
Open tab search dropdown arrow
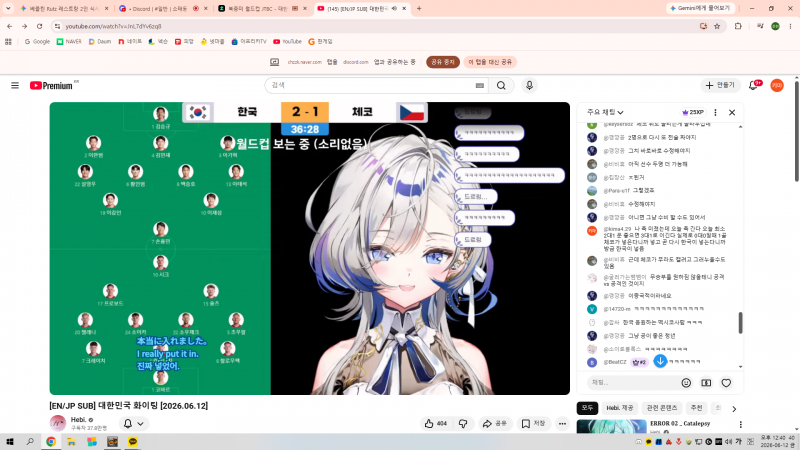(8, 9)
